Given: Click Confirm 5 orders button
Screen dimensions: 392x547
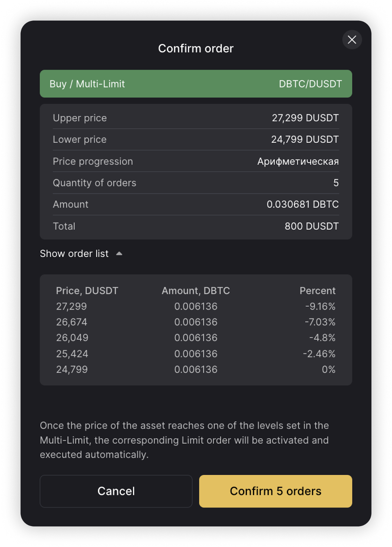Looking at the screenshot, I should 275,491.
